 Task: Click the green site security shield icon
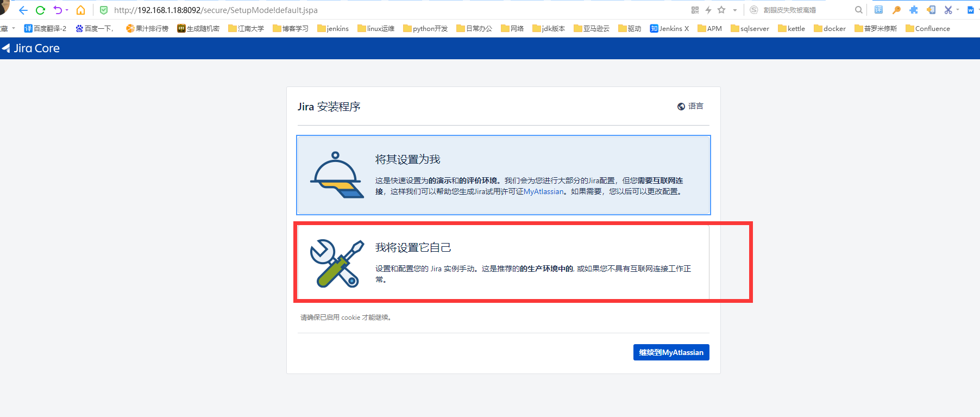click(104, 10)
